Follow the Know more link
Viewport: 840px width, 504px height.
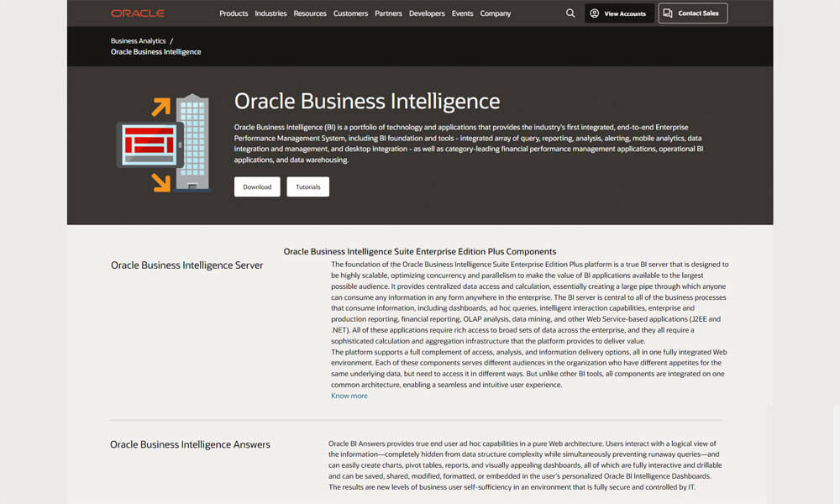click(x=349, y=396)
